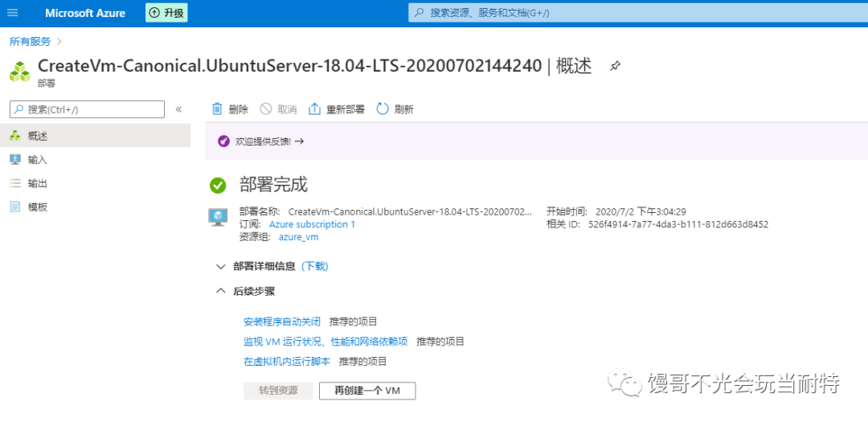Viewport: 868px width, 422px height.
Task: Open 安装程序自动关闭 recommendation link
Action: click(282, 322)
